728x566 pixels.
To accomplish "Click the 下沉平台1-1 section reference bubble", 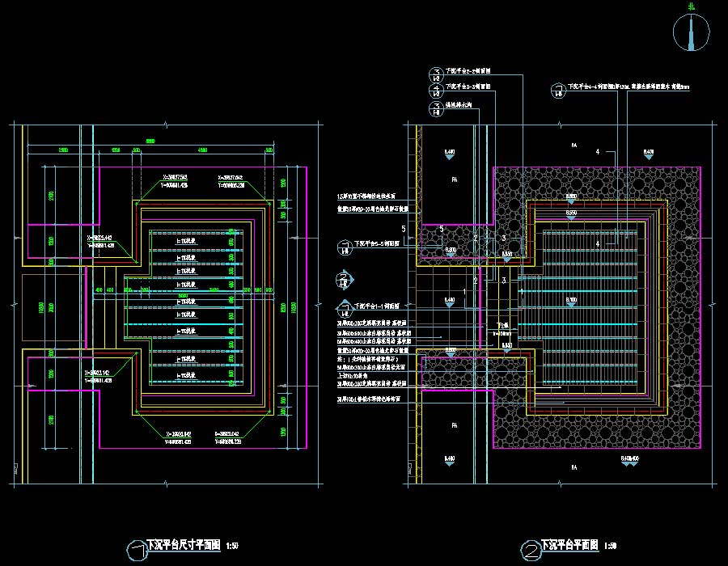I will (x=344, y=310).
